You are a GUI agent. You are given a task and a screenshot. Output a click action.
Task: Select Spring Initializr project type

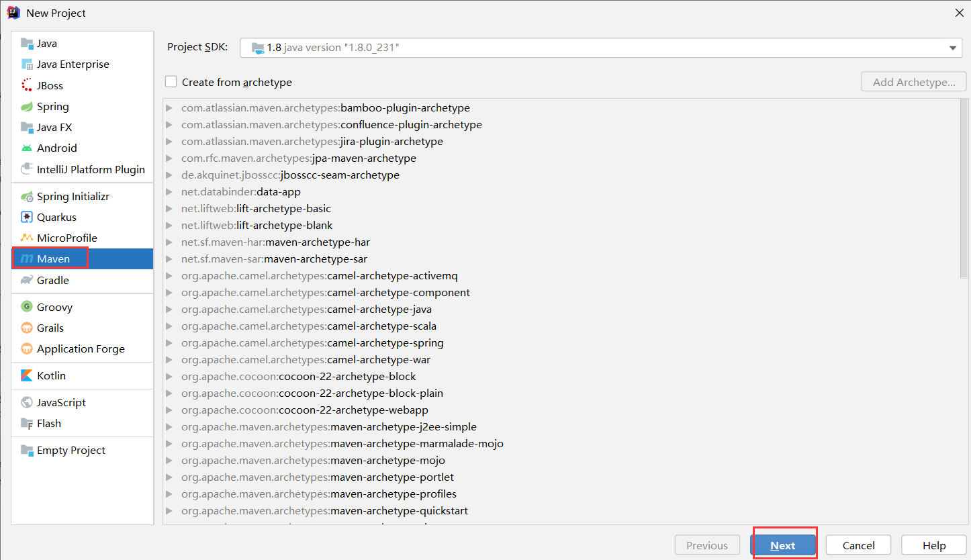click(x=83, y=196)
